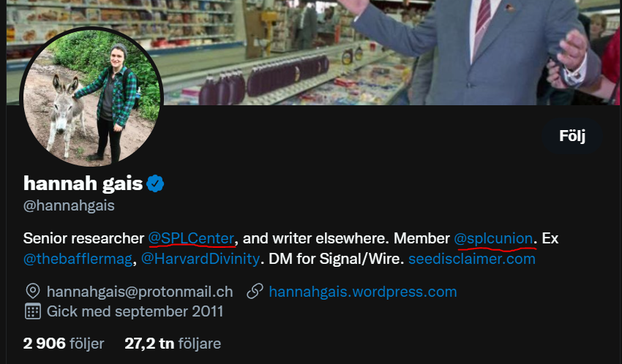Follow the account with Följ button
The width and height of the screenshot is (622, 364).
572,136
